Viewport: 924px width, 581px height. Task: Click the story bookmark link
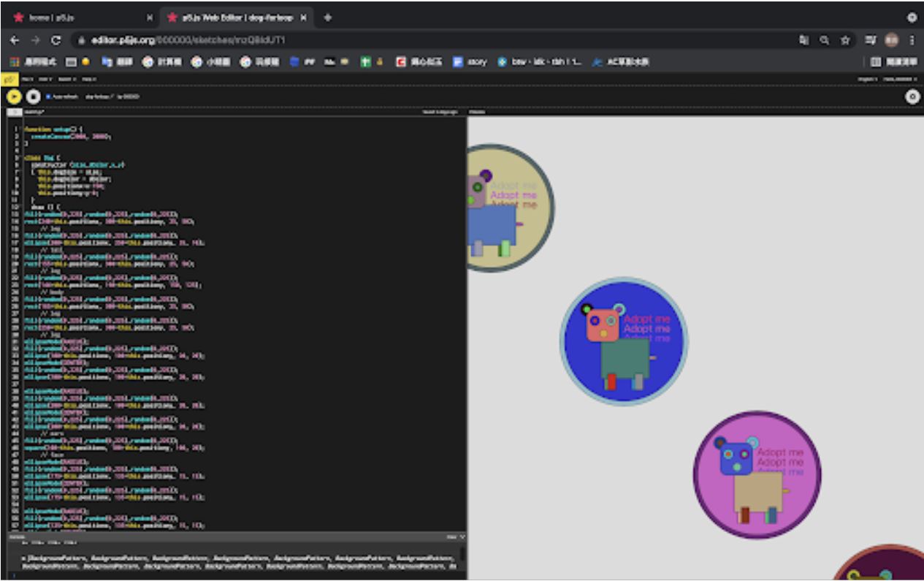point(470,62)
